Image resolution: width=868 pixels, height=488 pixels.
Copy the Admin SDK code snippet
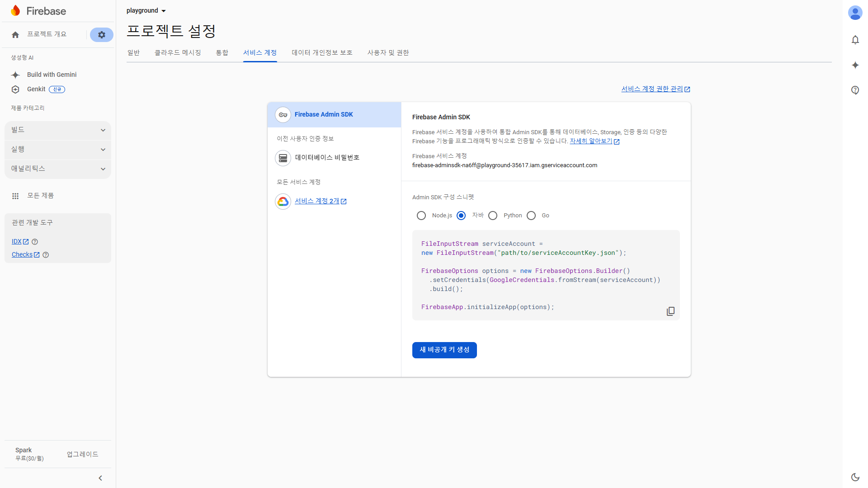(x=670, y=311)
